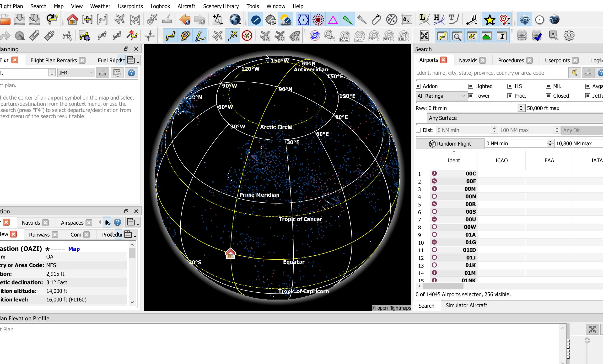The width and height of the screenshot is (603, 364).
Task: Go to the Home position (house toolbar icon)
Action: coord(72,20)
